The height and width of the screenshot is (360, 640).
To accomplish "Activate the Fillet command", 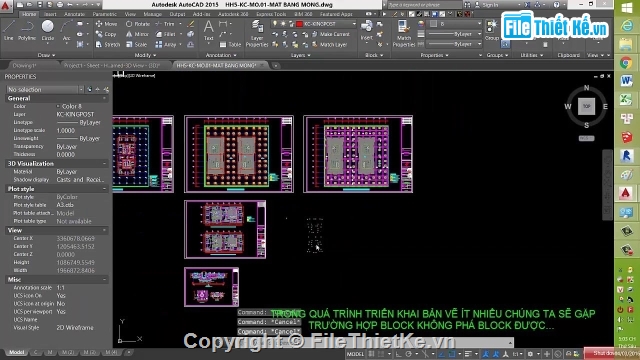I will tap(165, 34).
